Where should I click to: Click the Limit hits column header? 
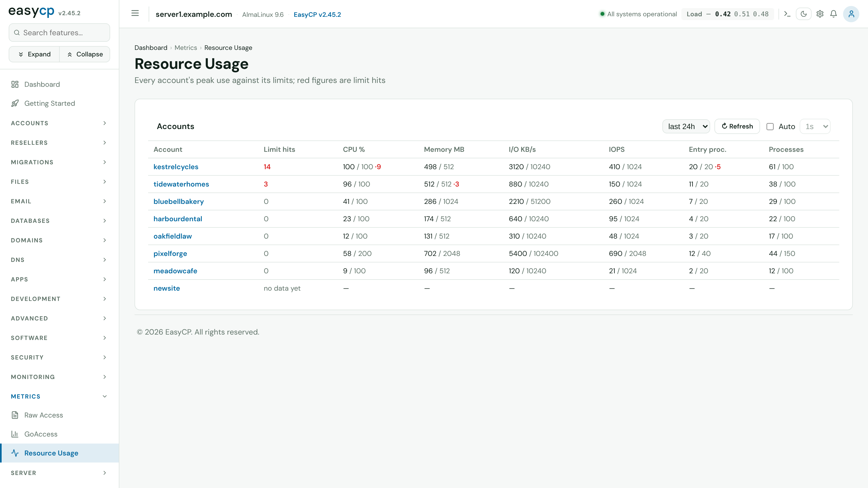[x=279, y=149]
